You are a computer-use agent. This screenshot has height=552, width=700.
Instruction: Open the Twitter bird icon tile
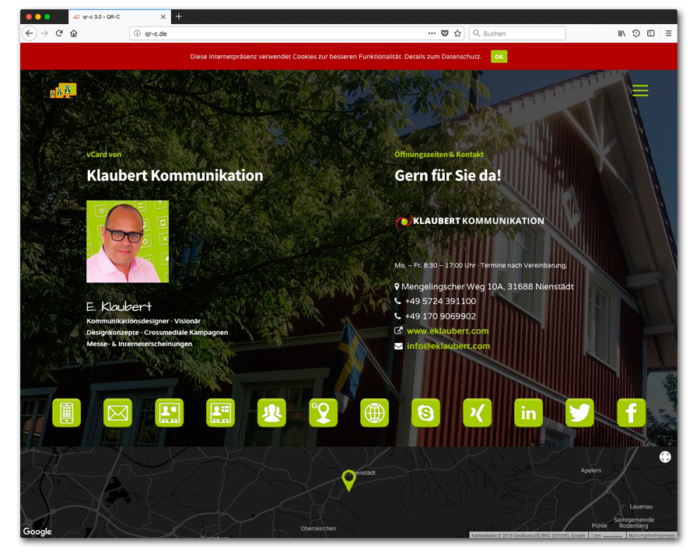tap(580, 413)
